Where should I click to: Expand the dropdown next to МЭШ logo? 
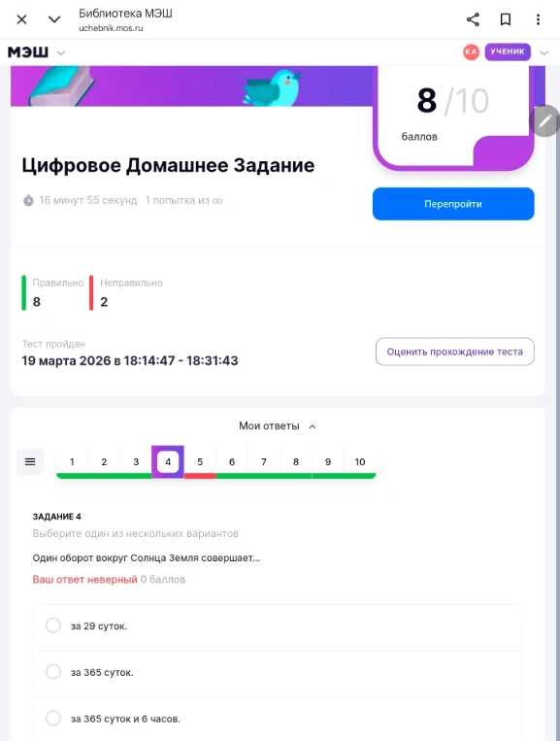click(61, 52)
